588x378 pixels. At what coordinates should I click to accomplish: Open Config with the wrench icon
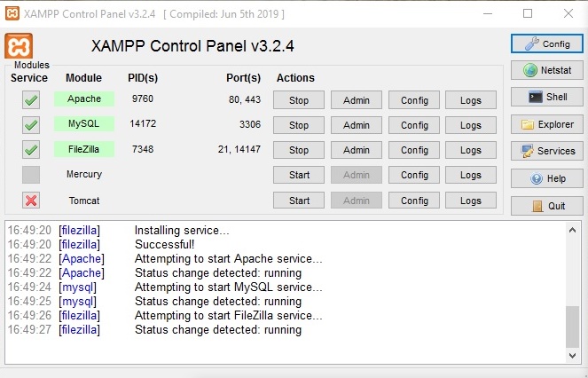coord(546,43)
